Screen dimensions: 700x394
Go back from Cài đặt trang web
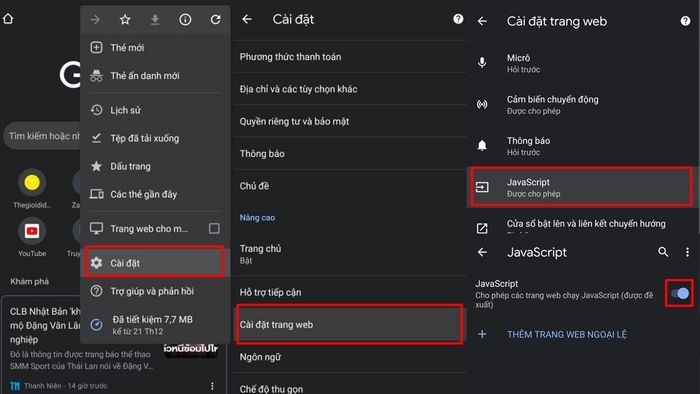[482, 21]
